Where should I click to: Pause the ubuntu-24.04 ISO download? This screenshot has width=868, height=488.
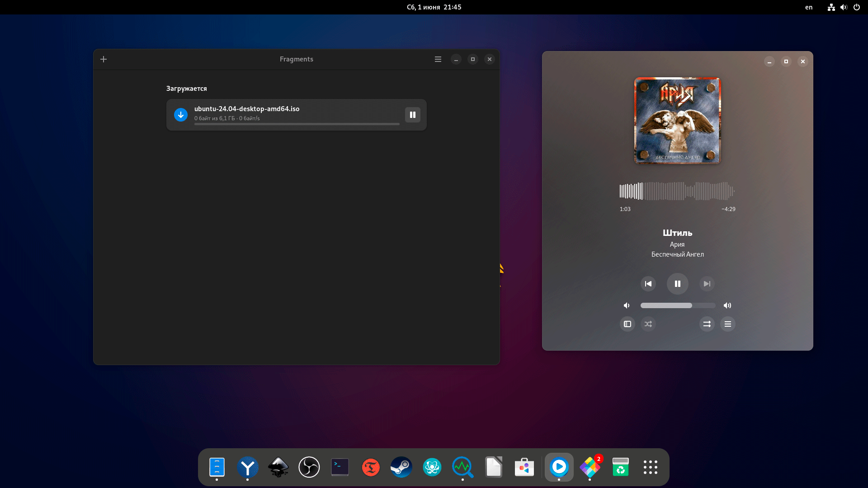[412, 115]
